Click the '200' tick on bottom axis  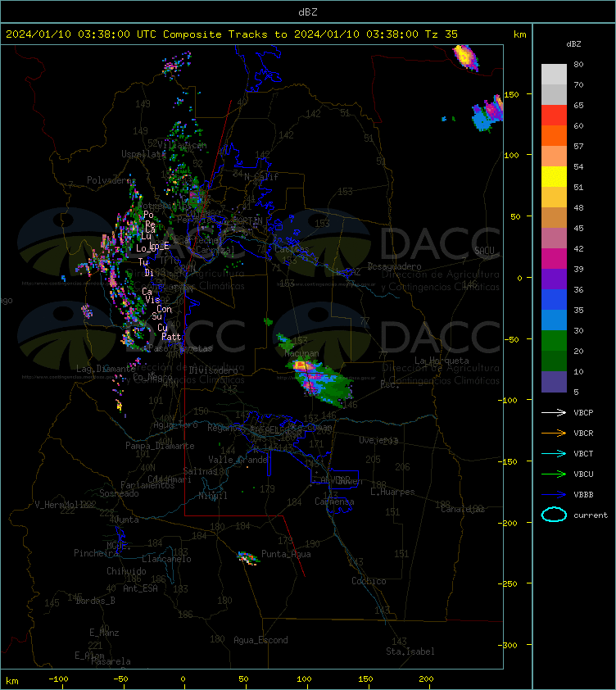[426, 679]
